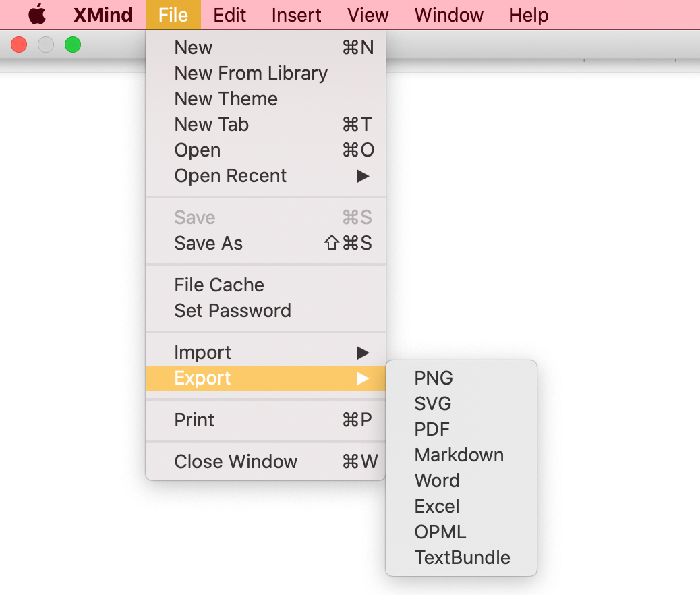700x595 pixels.
Task: Expand the Import submenu
Action: tap(266, 353)
